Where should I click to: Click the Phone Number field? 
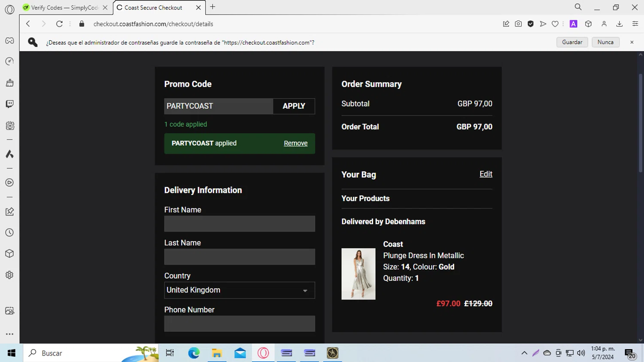240,324
